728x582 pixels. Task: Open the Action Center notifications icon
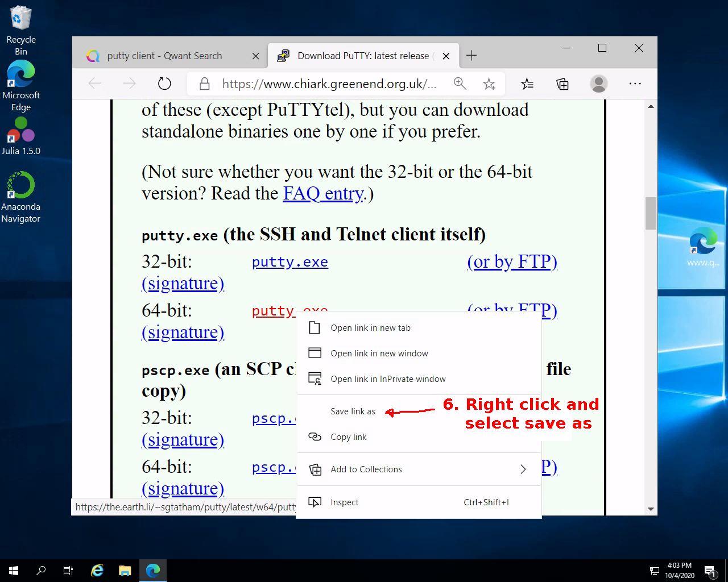coord(710,571)
